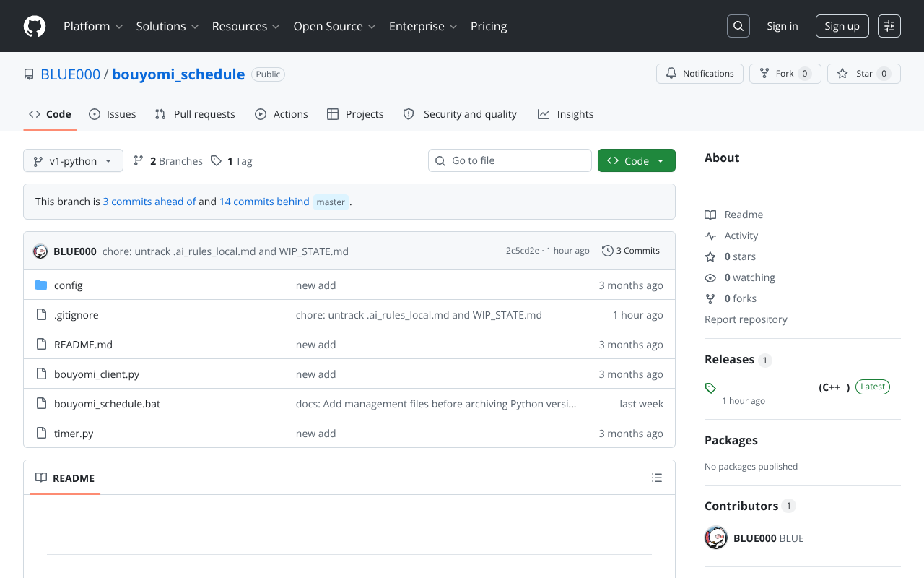Click the bell icon in Notifications button
This screenshot has width=924, height=578.
pos(671,74)
